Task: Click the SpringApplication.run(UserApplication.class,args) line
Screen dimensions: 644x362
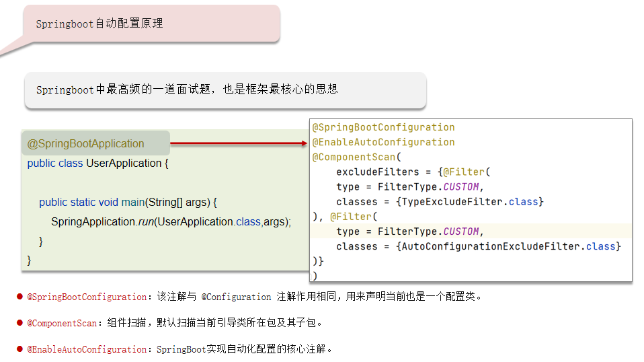Action: coord(171,222)
